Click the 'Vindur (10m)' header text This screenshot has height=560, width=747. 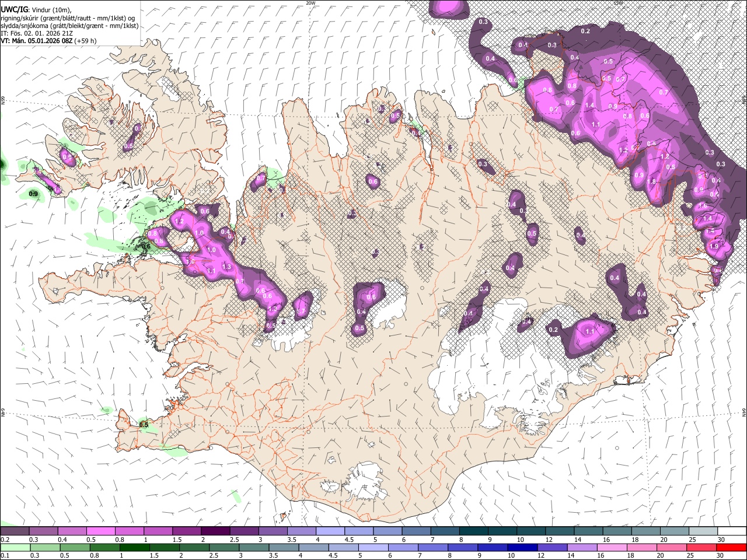click(50, 10)
